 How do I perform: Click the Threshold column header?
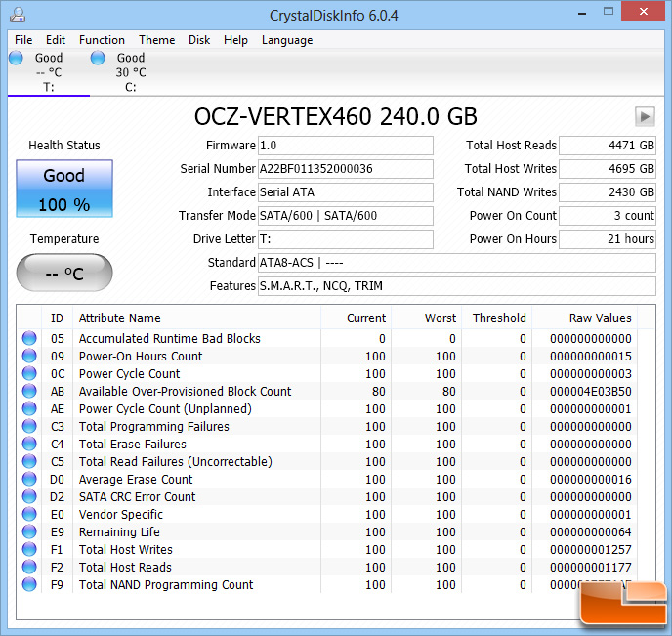pyautogui.click(x=496, y=318)
